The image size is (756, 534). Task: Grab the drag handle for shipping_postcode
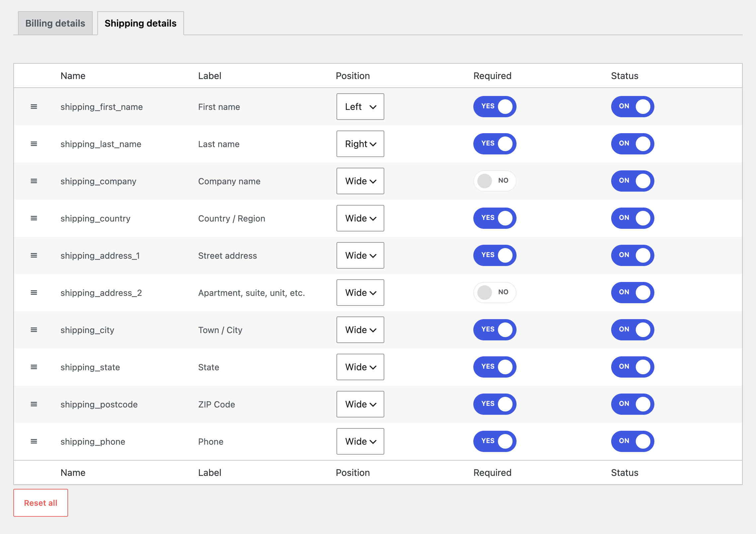click(x=34, y=404)
